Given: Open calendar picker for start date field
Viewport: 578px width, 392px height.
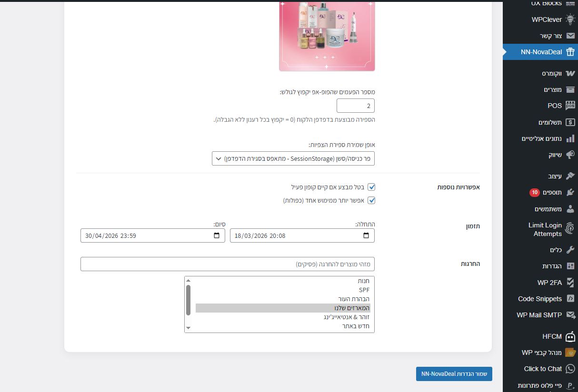Looking at the screenshot, I should 366,235.
